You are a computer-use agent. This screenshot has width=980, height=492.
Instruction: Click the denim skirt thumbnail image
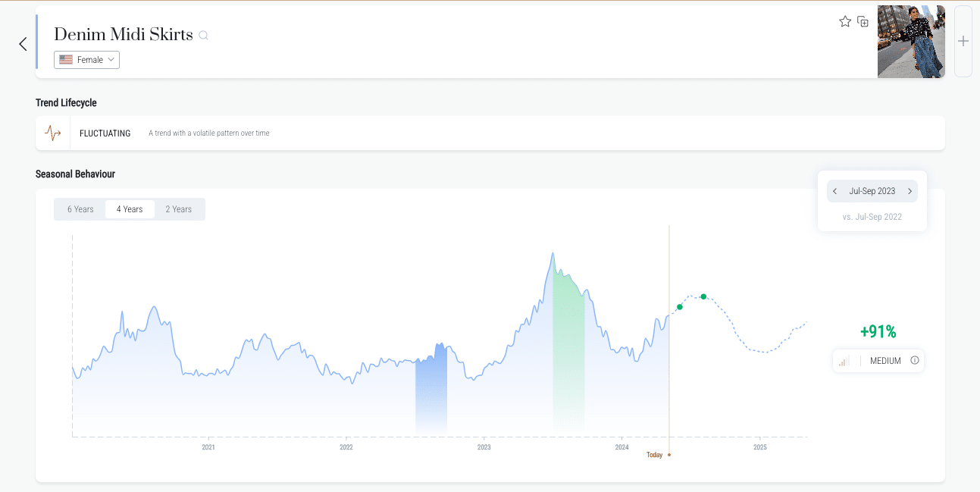(x=911, y=42)
